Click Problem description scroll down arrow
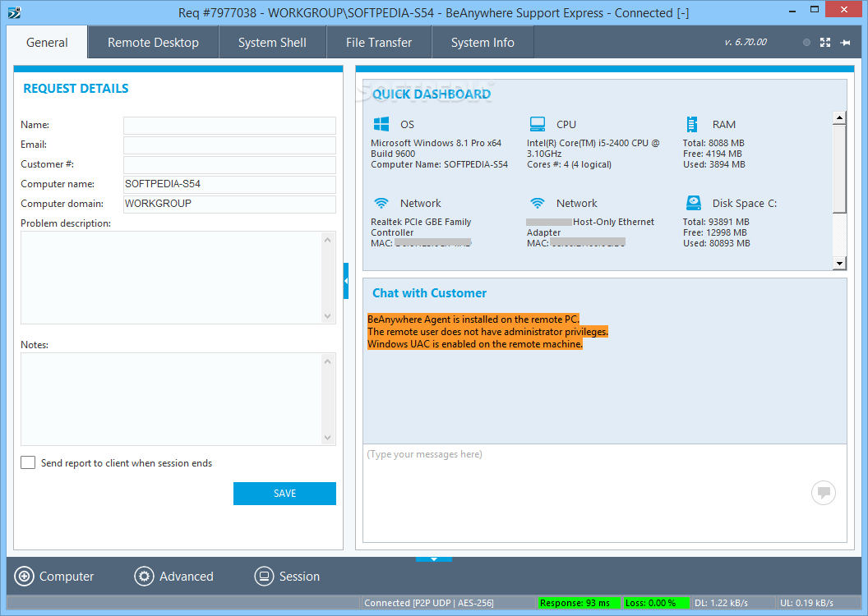 click(327, 315)
